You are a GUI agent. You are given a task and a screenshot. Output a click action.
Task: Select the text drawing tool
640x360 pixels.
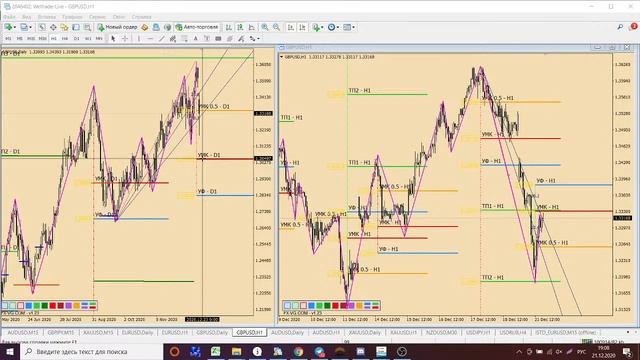pyautogui.click(x=196, y=39)
